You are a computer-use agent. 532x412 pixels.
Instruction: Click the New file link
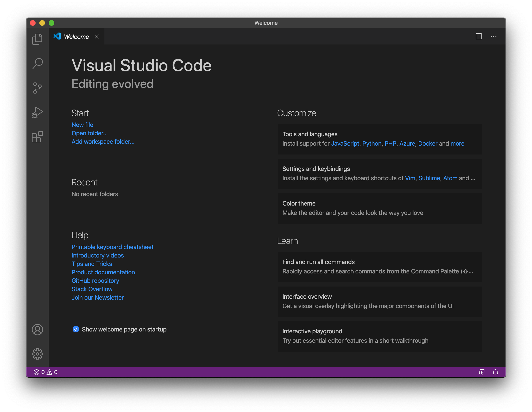82,125
